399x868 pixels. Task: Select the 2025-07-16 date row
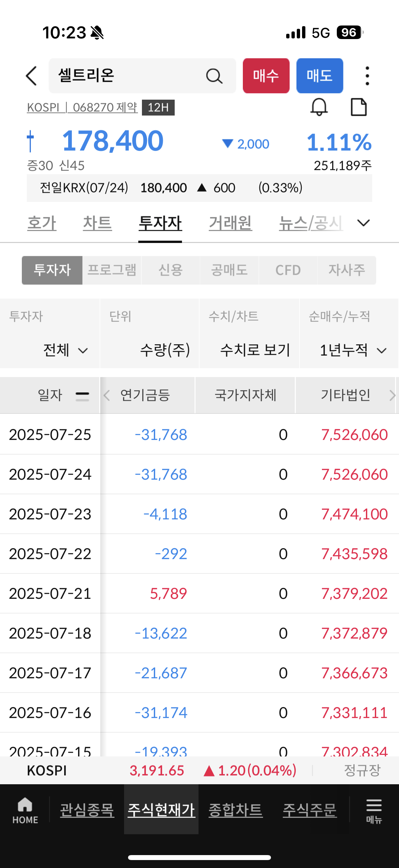pyautogui.click(x=199, y=713)
